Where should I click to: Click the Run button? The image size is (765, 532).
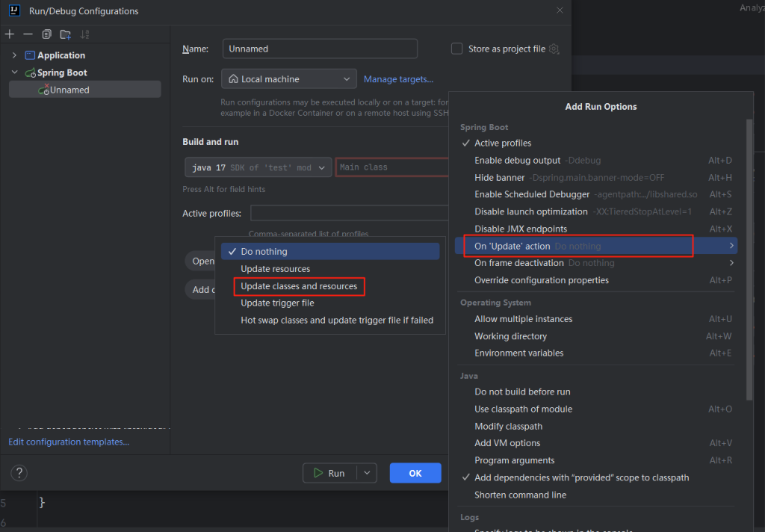coord(329,472)
